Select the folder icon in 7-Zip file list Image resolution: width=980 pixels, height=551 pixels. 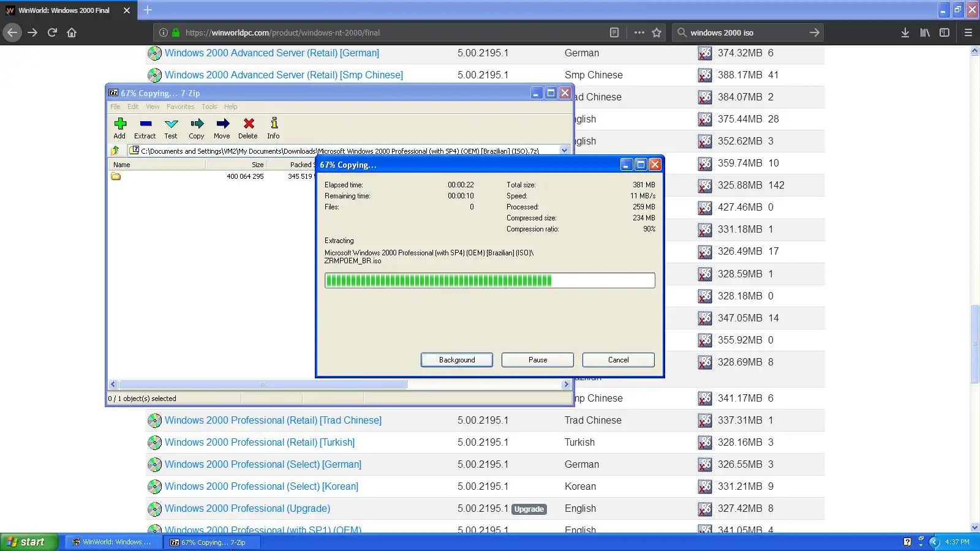[x=116, y=176]
